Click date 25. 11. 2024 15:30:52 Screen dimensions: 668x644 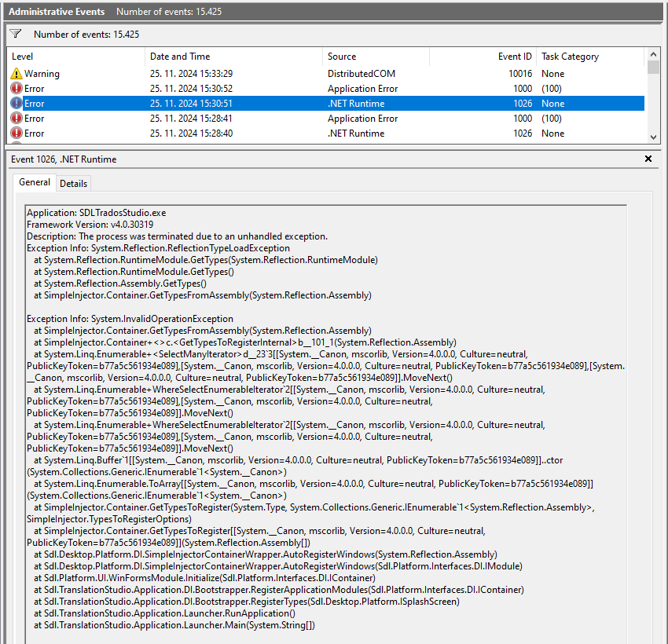pyautogui.click(x=191, y=89)
